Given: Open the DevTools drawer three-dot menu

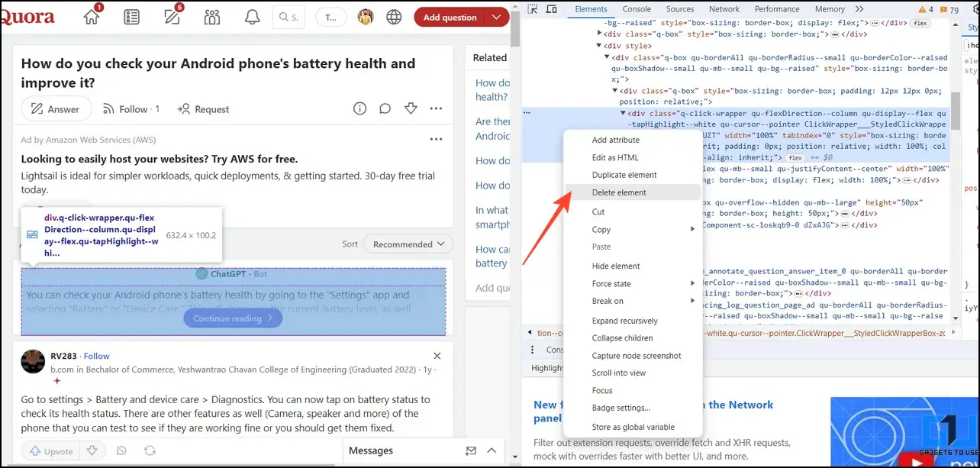Looking at the screenshot, I should [533, 350].
